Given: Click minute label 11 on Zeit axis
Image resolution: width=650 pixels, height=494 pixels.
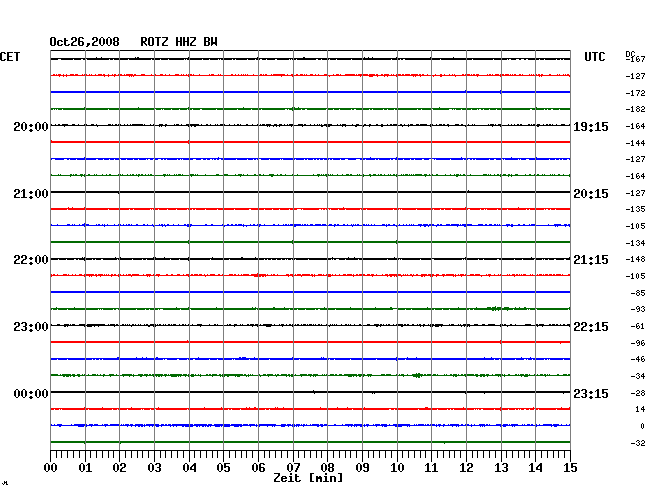Looking at the screenshot, I should point(431,468).
